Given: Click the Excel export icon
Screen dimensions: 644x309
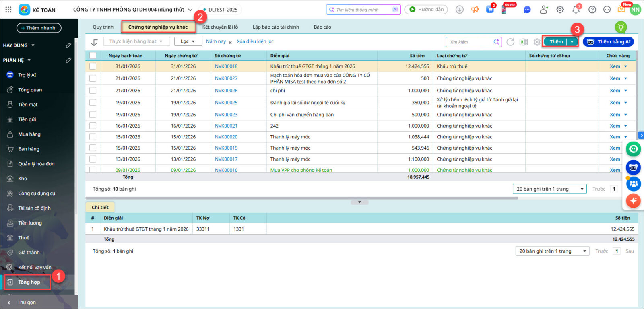Looking at the screenshot, I should 524,42.
